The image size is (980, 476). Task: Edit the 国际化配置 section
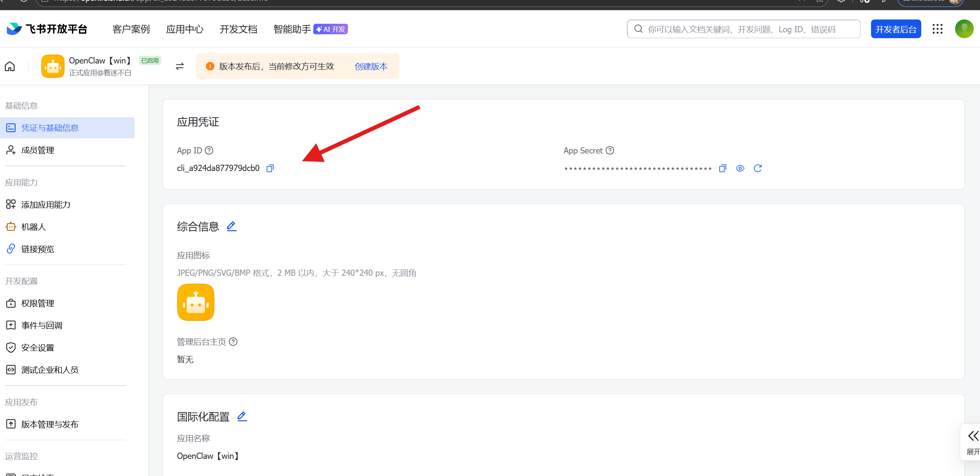click(x=242, y=416)
